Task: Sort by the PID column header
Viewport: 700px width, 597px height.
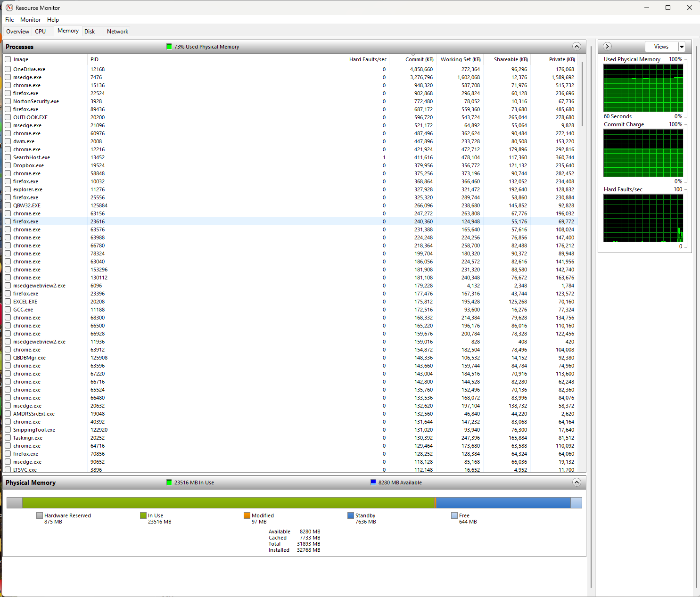Action: coord(99,59)
